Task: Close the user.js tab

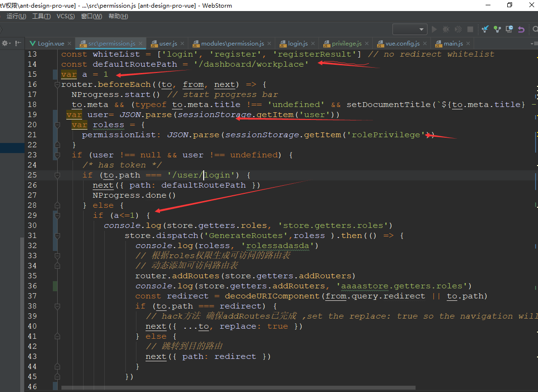Action: [182, 44]
